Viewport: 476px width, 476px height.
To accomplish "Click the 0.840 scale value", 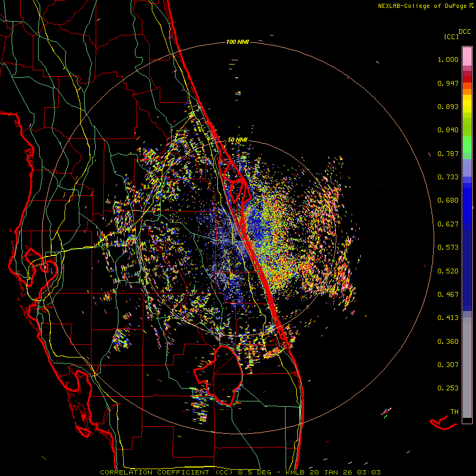I will 448,130.
